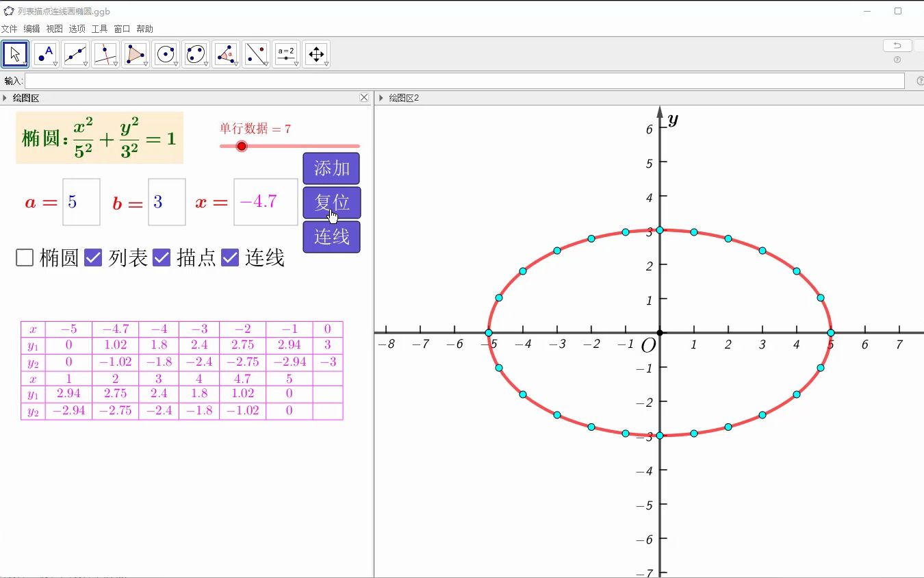Click the GeoGebra app icon in title bar
The image size is (924, 578).
point(9,11)
